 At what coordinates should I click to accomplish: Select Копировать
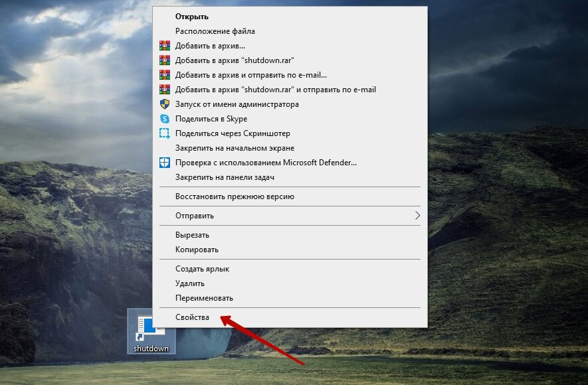click(x=289, y=250)
